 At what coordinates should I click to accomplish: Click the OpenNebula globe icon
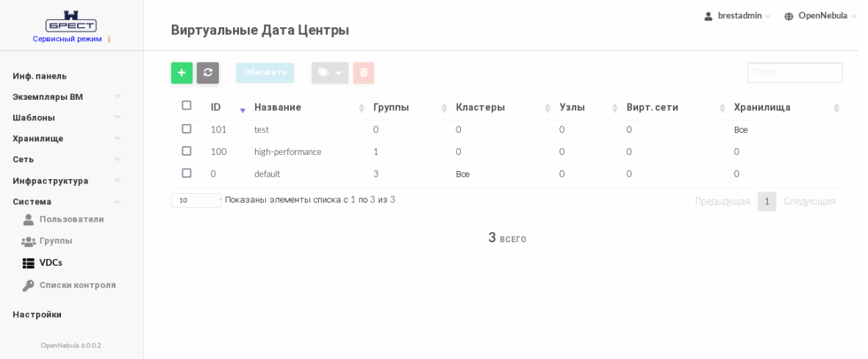pyautogui.click(x=789, y=16)
